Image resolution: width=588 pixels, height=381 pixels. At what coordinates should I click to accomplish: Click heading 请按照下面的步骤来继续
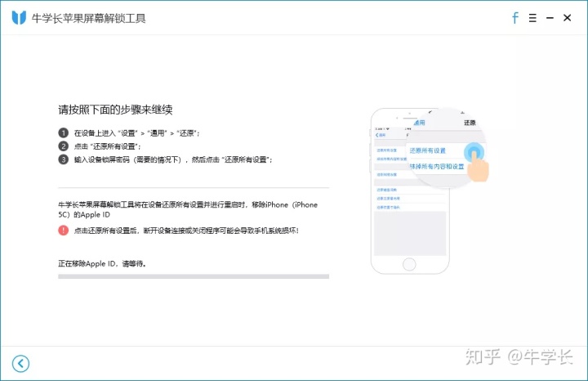tap(115, 110)
